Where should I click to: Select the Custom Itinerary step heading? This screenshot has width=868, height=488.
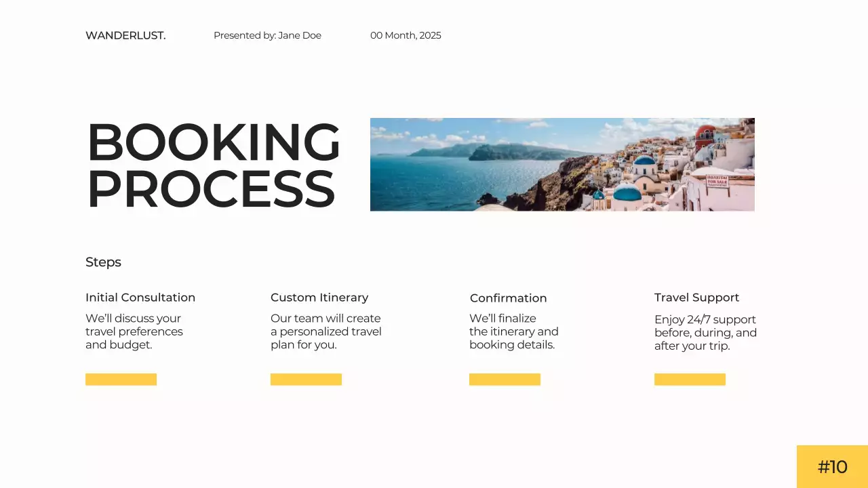coord(319,297)
